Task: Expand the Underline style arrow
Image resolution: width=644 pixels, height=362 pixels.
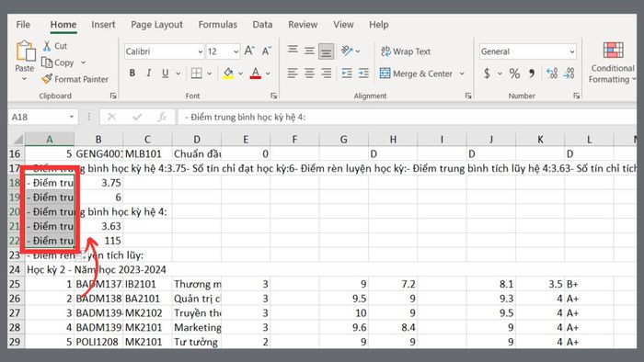Action: click(178, 74)
